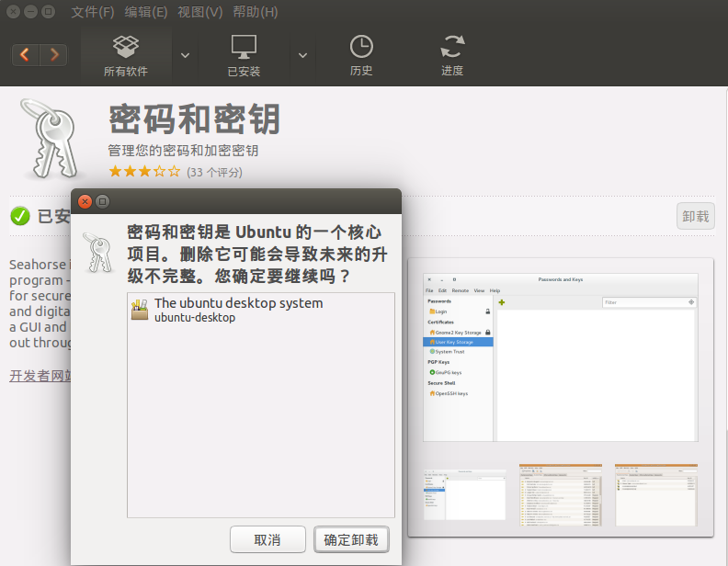Click the dialog warning message text
The image size is (728, 566).
(x=257, y=254)
